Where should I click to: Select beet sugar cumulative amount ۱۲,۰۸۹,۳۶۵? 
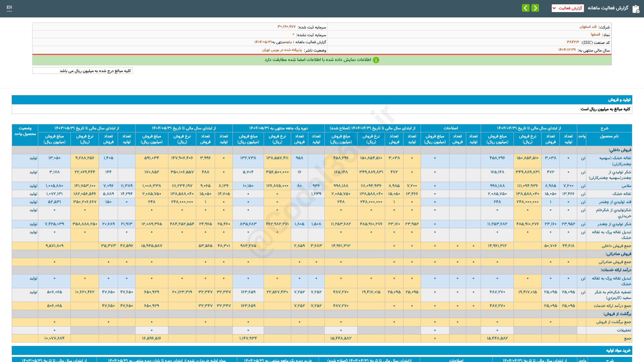pyautogui.click(x=152, y=224)
